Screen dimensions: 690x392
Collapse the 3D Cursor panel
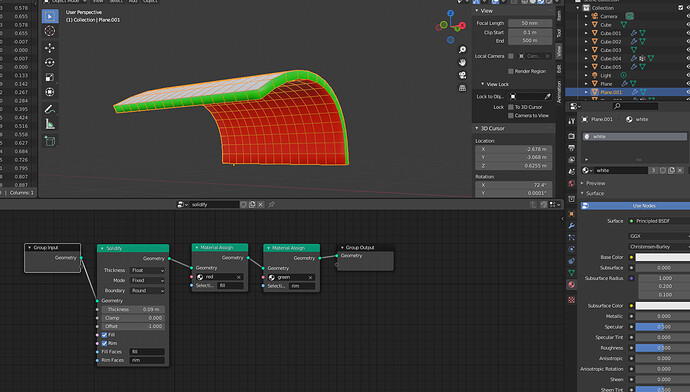point(477,128)
